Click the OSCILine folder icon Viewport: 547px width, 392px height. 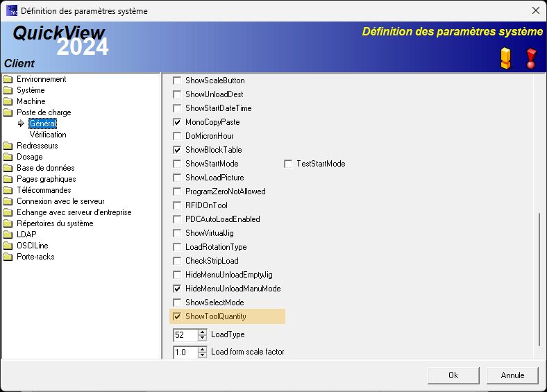coord(8,246)
